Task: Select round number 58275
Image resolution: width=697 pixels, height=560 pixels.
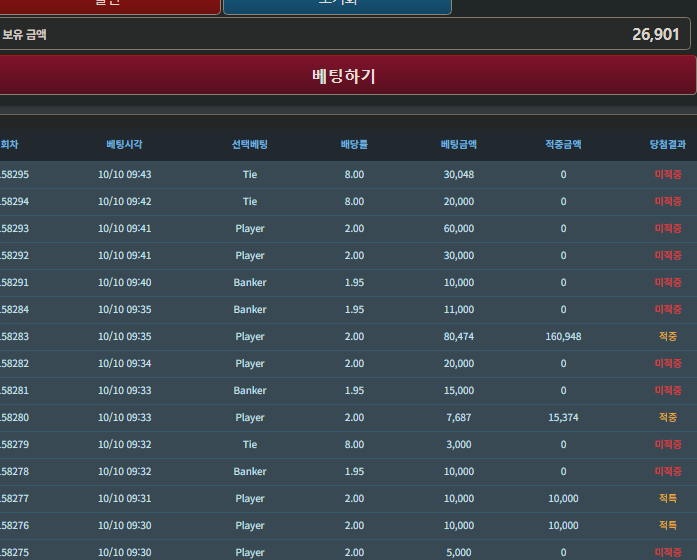Action: point(14,552)
